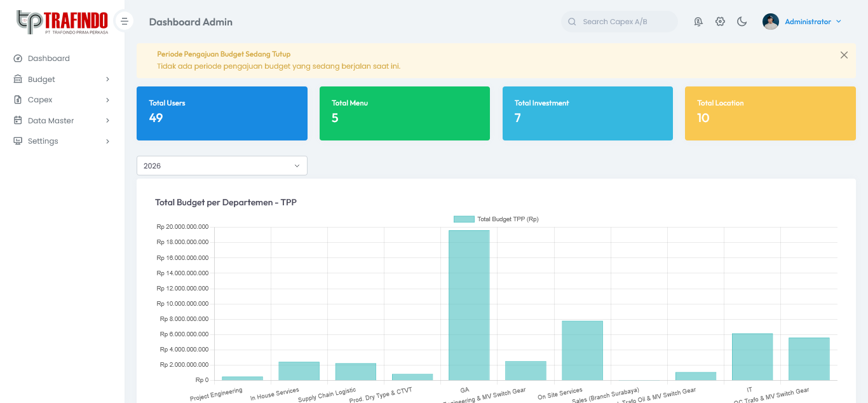Click the Capex document icon
Viewport: 868px width, 403px height.
[18, 100]
